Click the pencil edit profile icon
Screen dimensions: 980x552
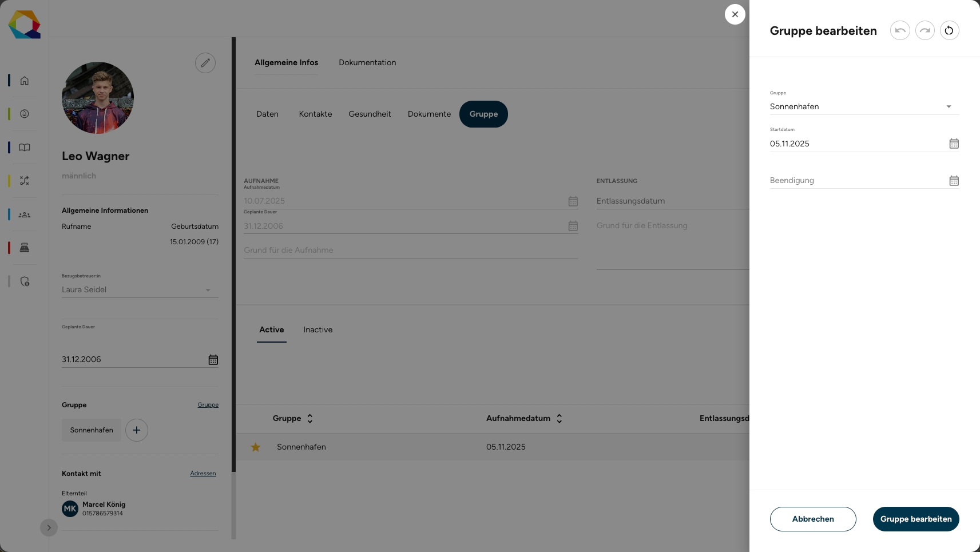205,63
